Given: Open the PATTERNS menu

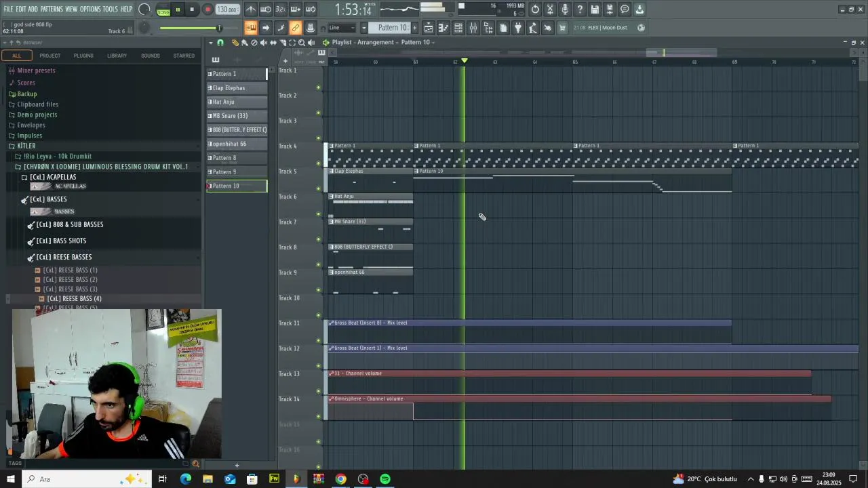Looking at the screenshot, I should (52, 9).
